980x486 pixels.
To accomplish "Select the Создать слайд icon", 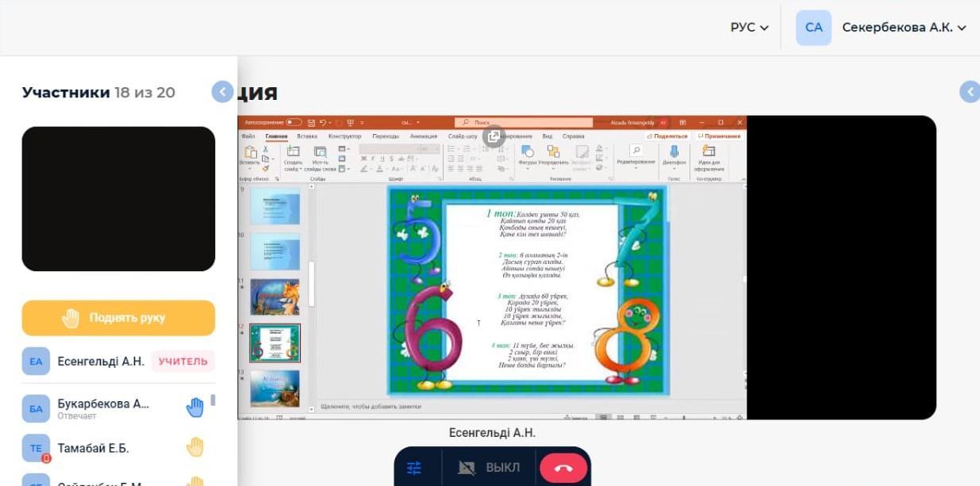I will click(x=294, y=151).
